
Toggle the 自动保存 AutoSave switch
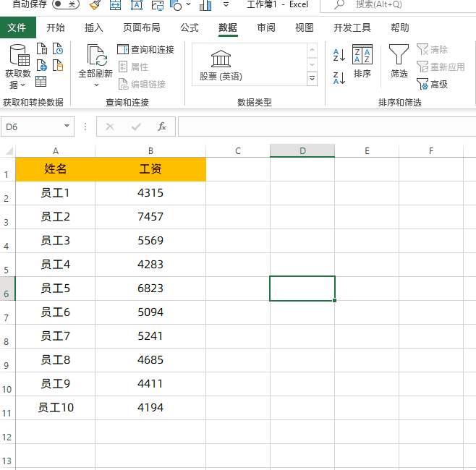coord(66,4)
